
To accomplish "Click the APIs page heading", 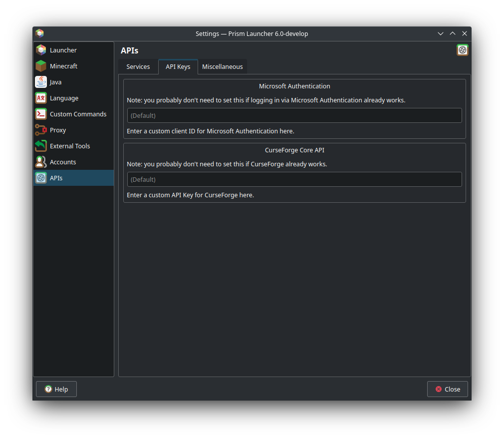I will click(130, 50).
